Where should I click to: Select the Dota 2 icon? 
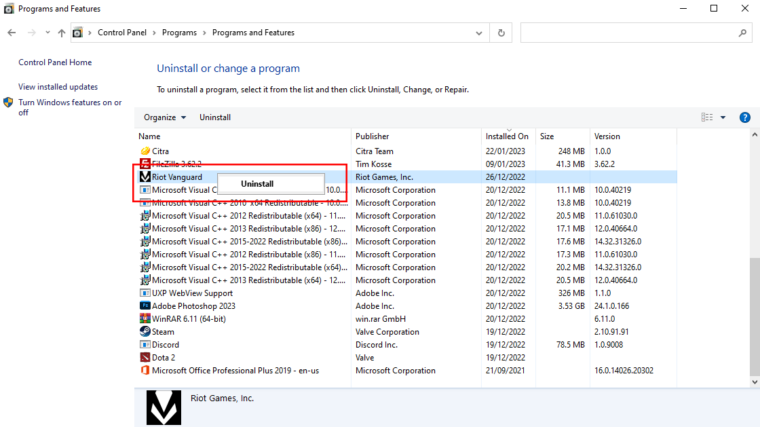pos(145,357)
